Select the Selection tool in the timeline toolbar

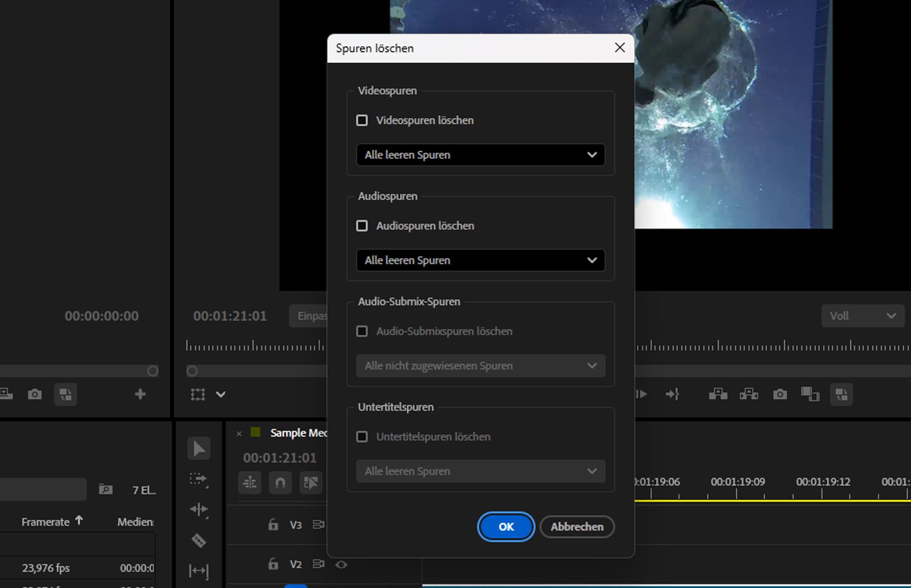click(199, 448)
